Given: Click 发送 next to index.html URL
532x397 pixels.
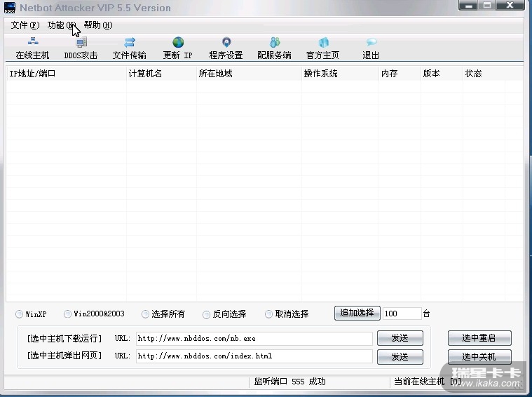Looking at the screenshot, I should tap(400, 357).
